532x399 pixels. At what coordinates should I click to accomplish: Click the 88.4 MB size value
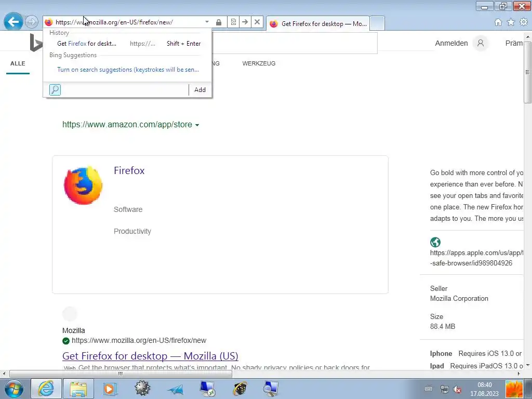pos(443,326)
